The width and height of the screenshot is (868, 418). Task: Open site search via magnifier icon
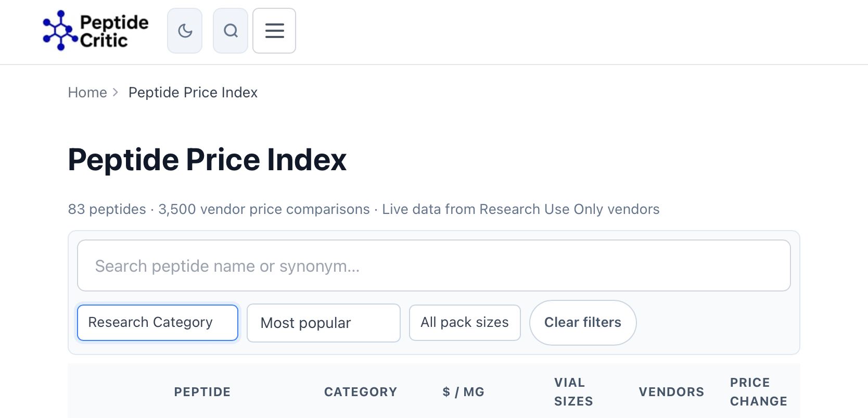point(231,31)
